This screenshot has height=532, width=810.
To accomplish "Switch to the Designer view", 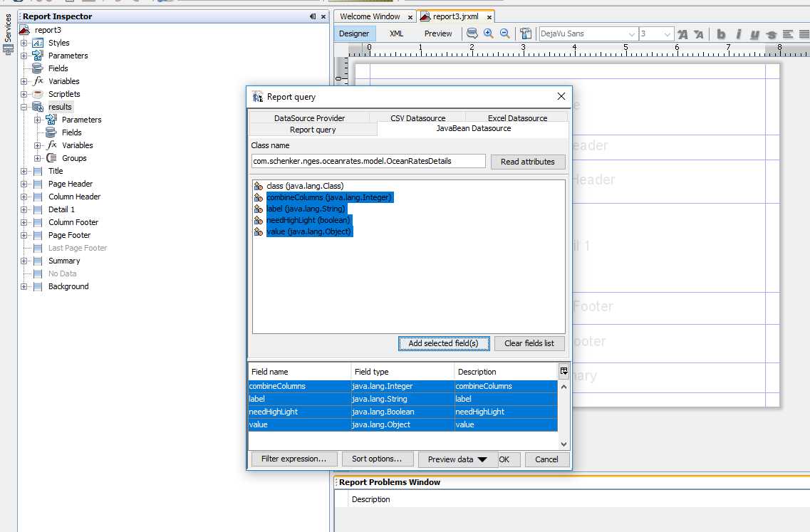I will (x=354, y=33).
